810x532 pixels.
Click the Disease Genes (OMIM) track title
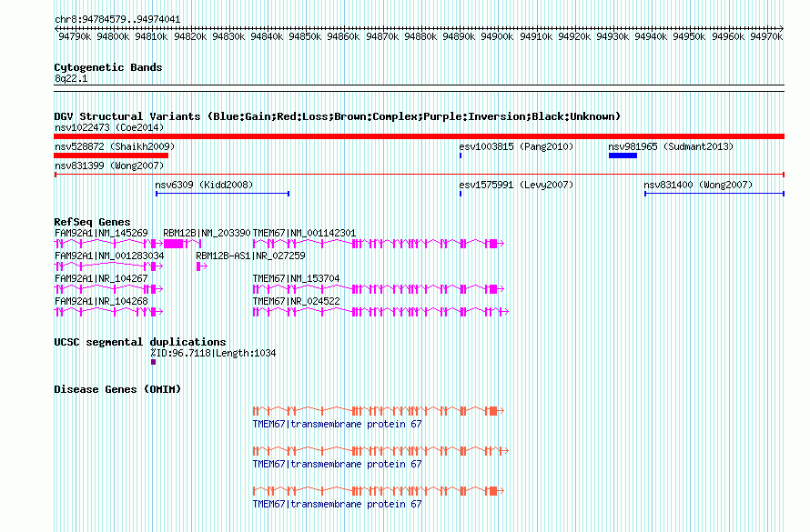point(117,389)
